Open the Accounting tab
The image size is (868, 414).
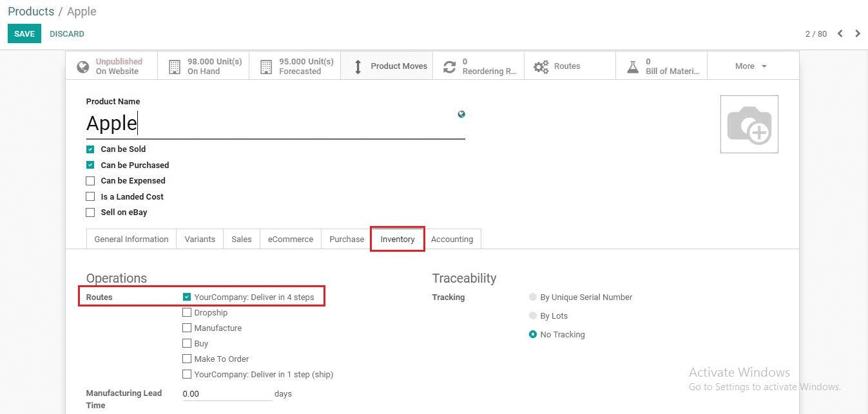coord(452,239)
